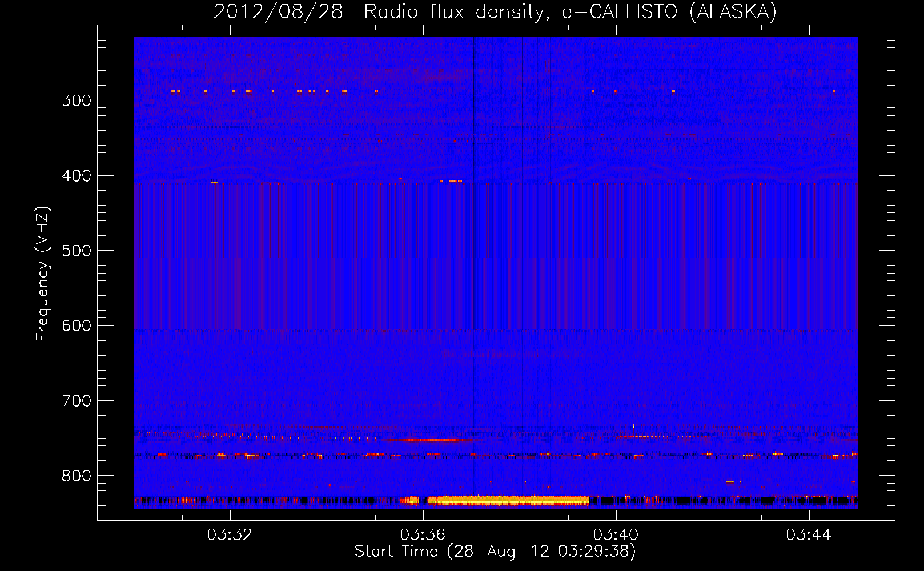Click the bright yellow burst near 840 MHz
Viewport: 924px width, 571px height.
coord(508,500)
